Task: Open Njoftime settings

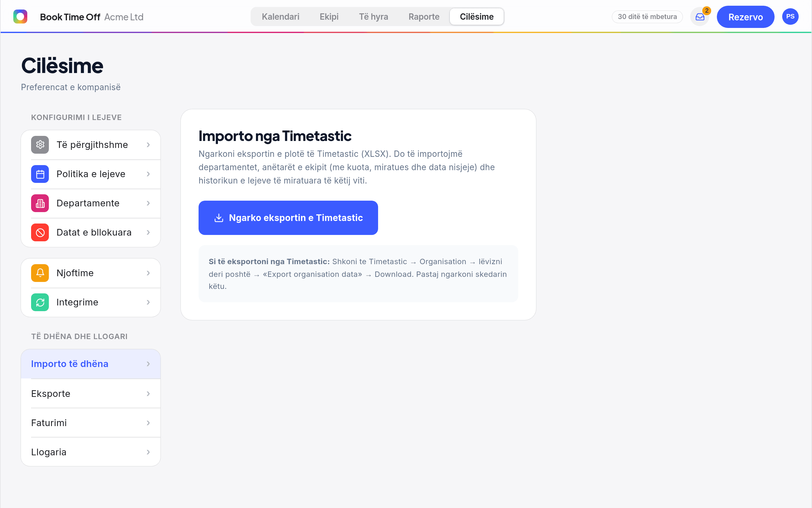Action: [91, 273]
